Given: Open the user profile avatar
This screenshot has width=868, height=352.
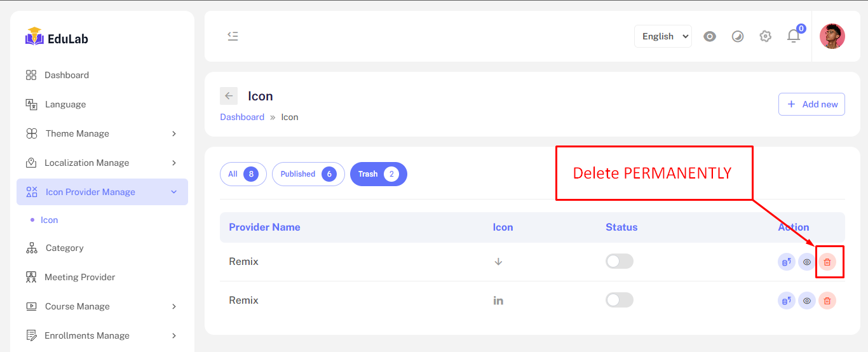Looking at the screenshot, I should [x=832, y=36].
